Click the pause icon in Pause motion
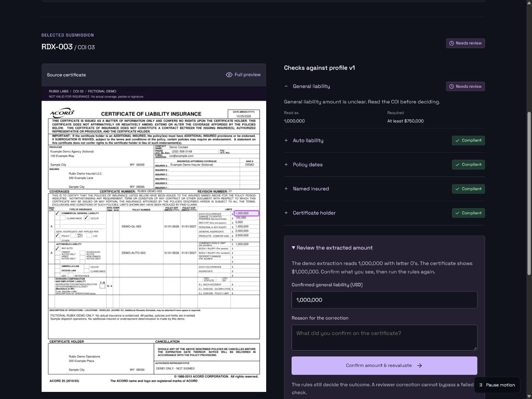Image resolution: width=532 pixels, height=399 pixels. tap(481, 385)
